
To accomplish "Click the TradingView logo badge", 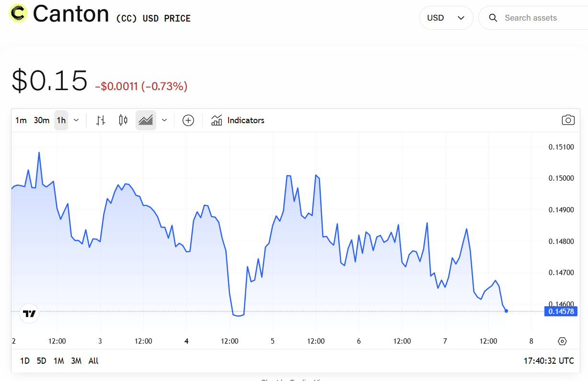I will [x=29, y=314].
